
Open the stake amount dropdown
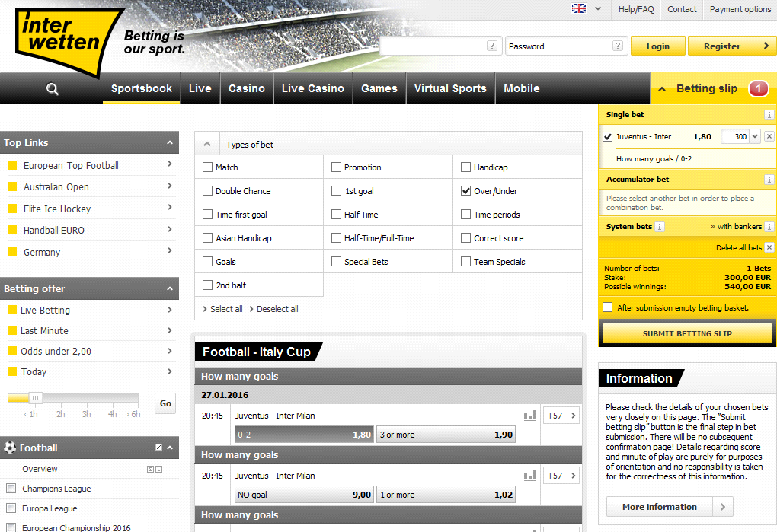click(x=755, y=136)
